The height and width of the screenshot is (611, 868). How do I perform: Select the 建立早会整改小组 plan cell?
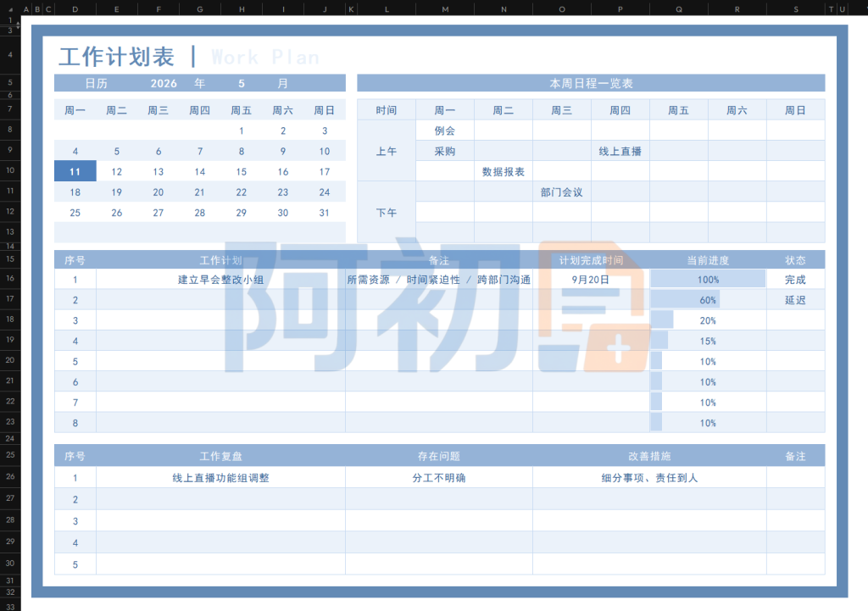click(221, 280)
